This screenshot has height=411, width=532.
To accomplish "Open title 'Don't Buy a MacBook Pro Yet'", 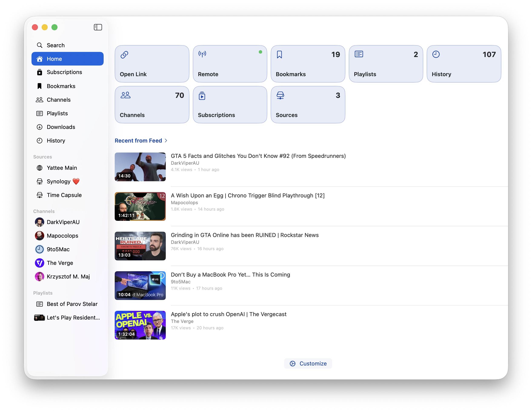I will pyautogui.click(x=230, y=275).
